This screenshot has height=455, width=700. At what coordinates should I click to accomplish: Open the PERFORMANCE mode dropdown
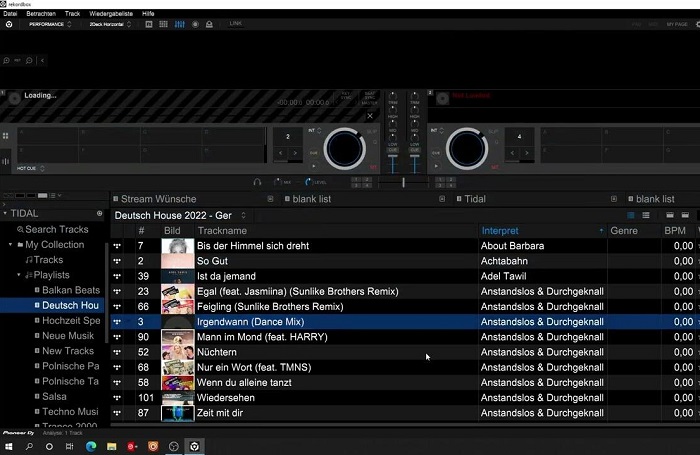50,24
